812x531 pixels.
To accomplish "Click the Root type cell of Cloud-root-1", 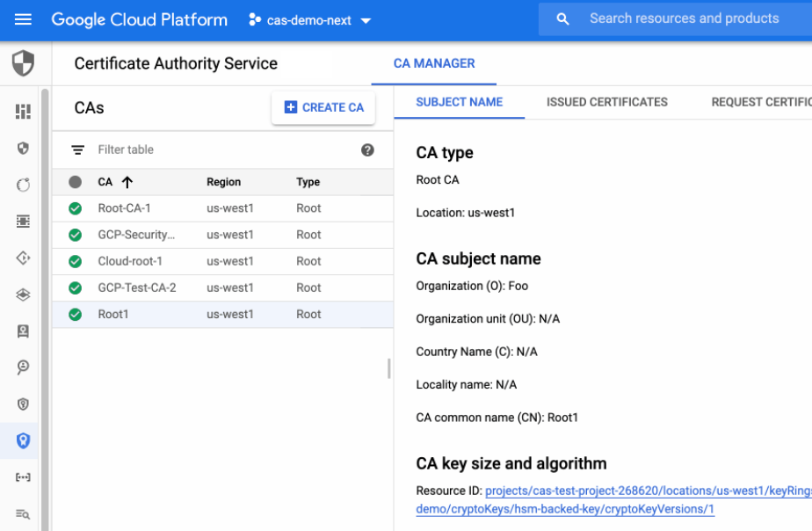I will coord(308,261).
